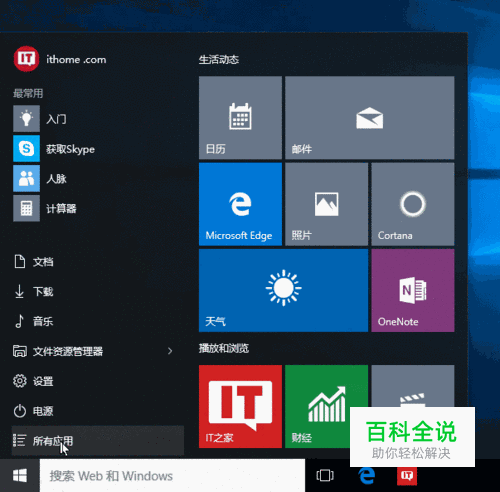Viewport: 500px width, 492px height.
Task: Open the People app (人脉)
Action: coord(97,178)
